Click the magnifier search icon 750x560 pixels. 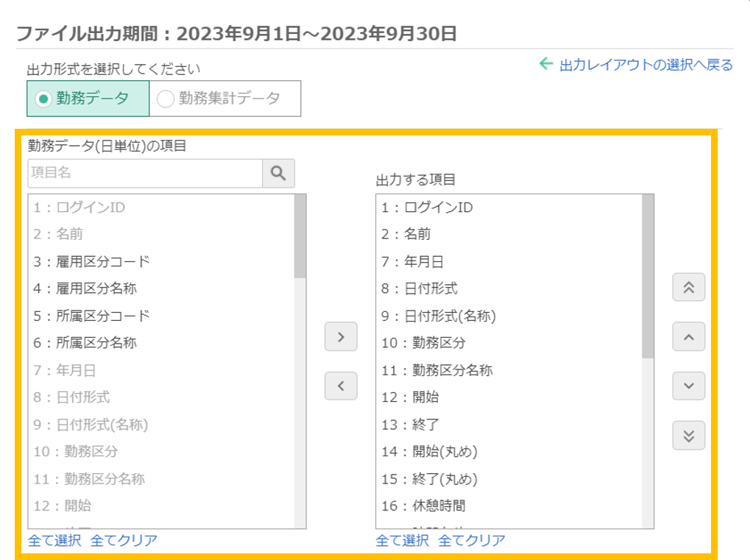coord(278,173)
